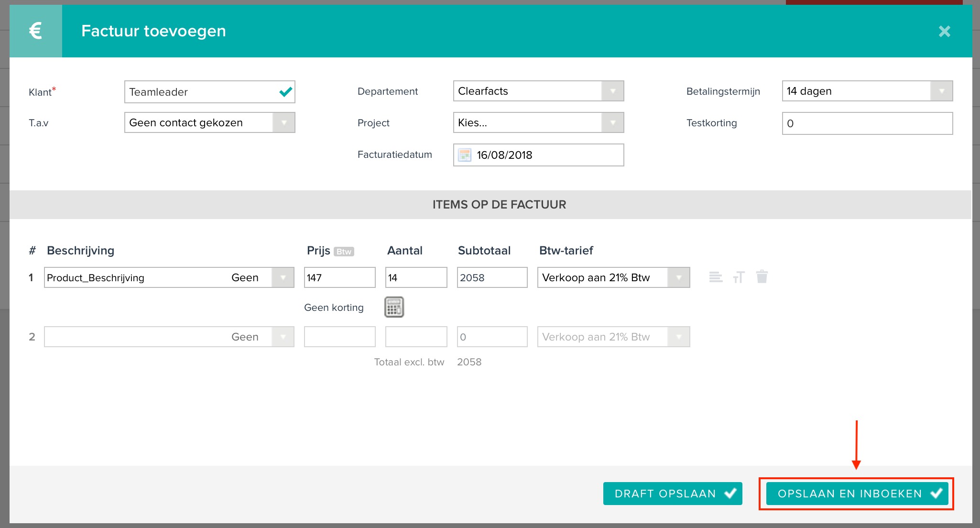Click the Beschrijving field of row 2
The image size is (980, 528).
135,337
